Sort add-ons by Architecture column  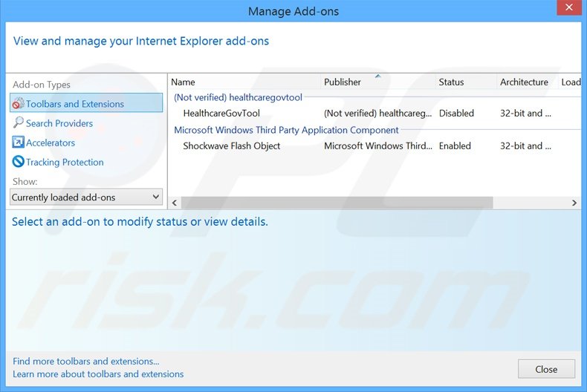[524, 82]
